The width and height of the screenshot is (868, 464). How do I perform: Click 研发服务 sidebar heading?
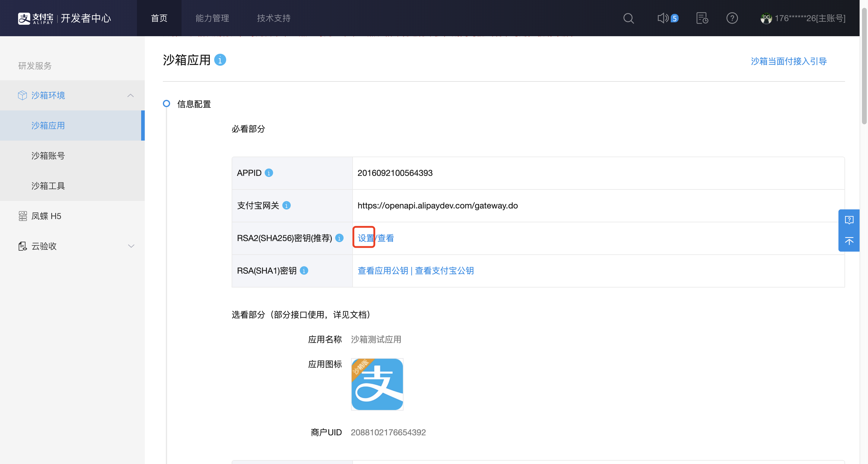(35, 66)
